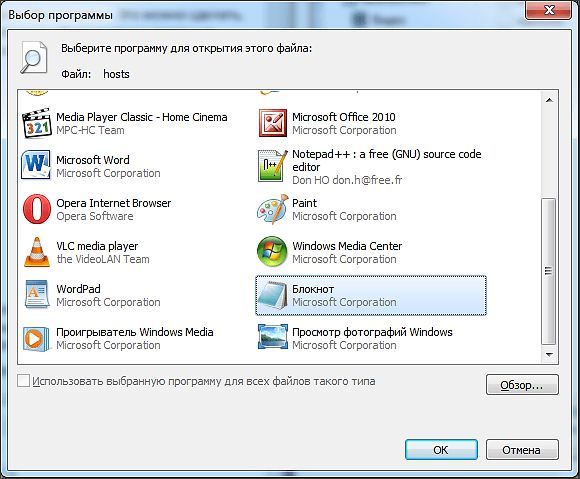Viewport: 580px width, 479px height.
Task: Choose the Windows Media Center icon
Action: [272, 252]
